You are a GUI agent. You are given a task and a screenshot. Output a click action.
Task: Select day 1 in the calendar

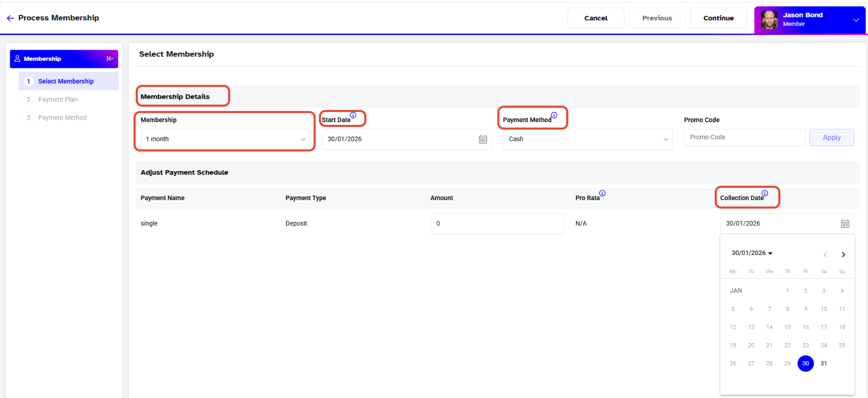click(787, 291)
